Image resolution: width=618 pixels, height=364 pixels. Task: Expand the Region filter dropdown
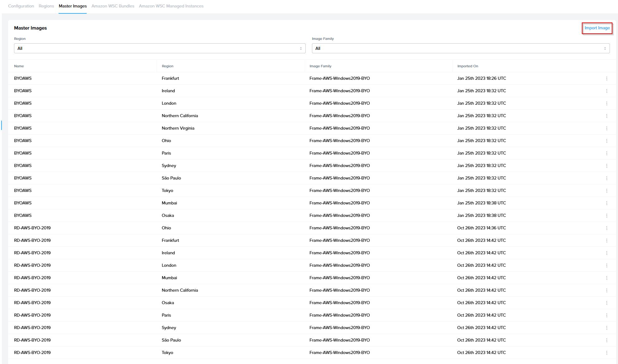click(160, 48)
